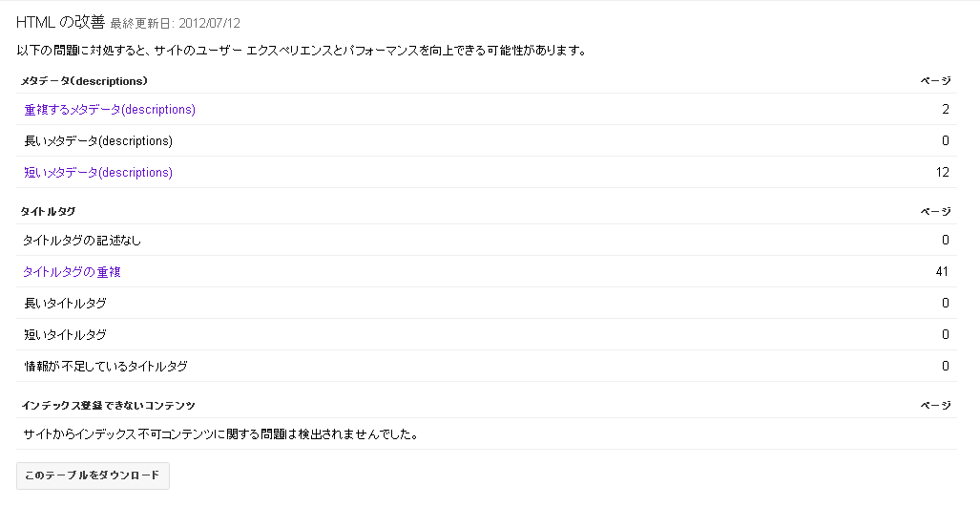Select 短いタイトルタグ row
Viewport: 980px width, 507px height.
487,334
